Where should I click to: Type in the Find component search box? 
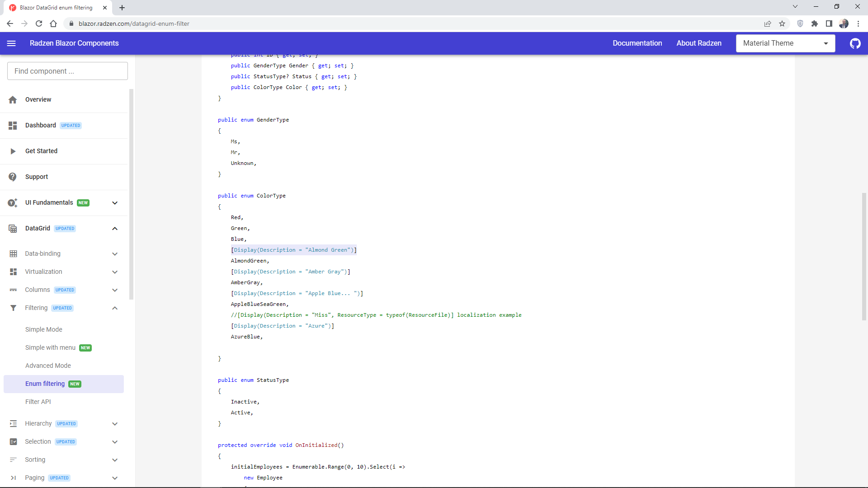click(x=67, y=71)
